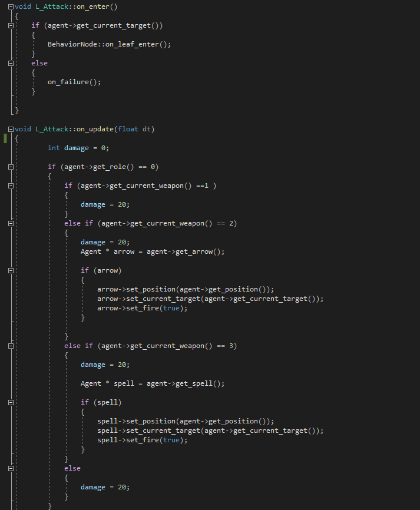This screenshot has height=510, width=420.
Task: Click the arrow->set_fire(true); line
Action: pyautogui.click(x=142, y=309)
